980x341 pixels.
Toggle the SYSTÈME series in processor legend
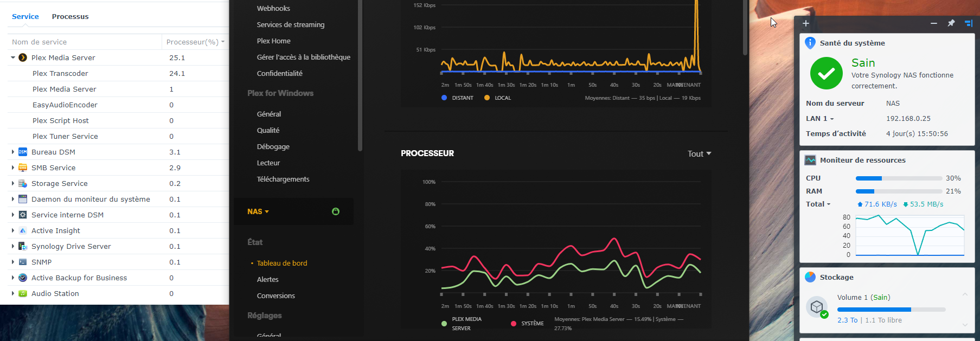(513, 324)
